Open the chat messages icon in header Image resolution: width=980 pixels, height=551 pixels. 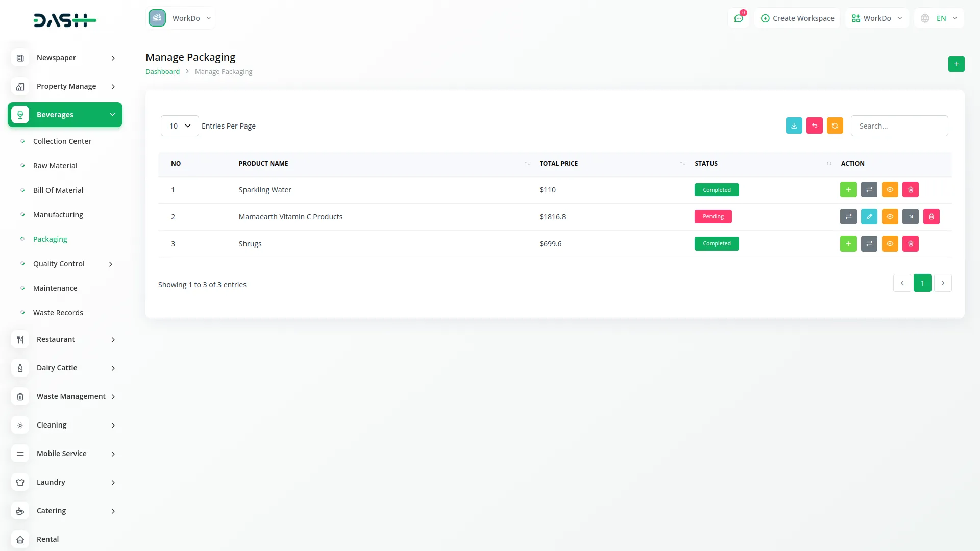738,18
